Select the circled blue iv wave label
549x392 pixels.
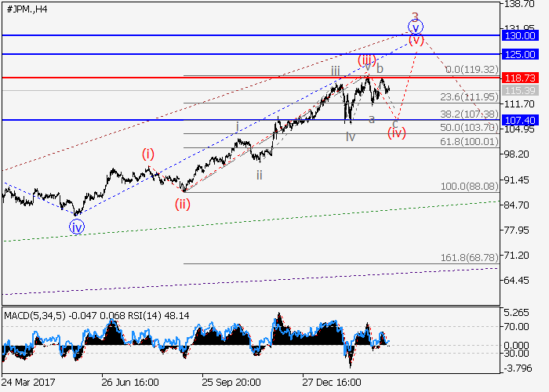[77, 227]
